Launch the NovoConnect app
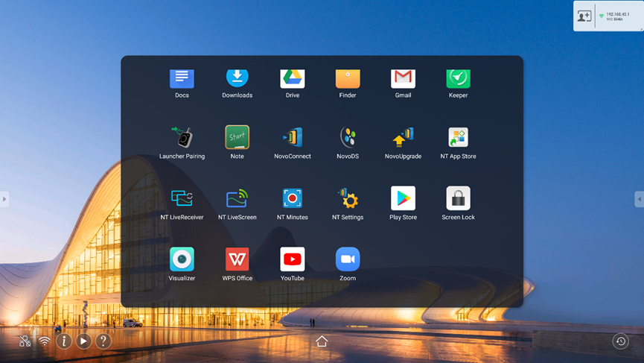The width and height of the screenshot is (644, 363). (293, 137)
